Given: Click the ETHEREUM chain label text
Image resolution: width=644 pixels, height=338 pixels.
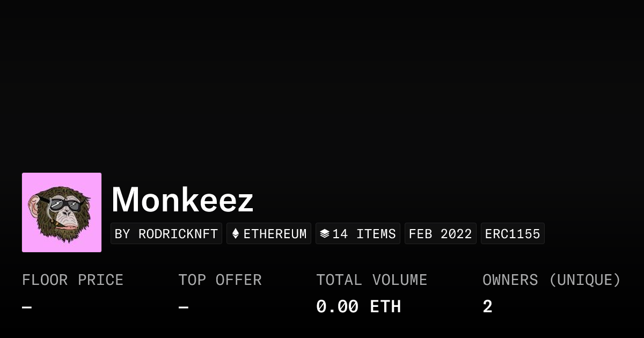Looking at the screenshot, I should [275, 234].
